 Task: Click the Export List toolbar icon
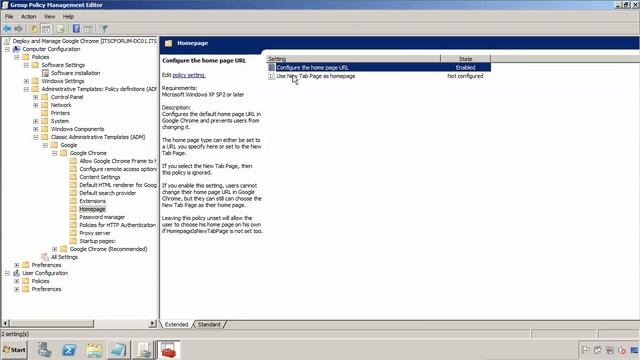60,29
